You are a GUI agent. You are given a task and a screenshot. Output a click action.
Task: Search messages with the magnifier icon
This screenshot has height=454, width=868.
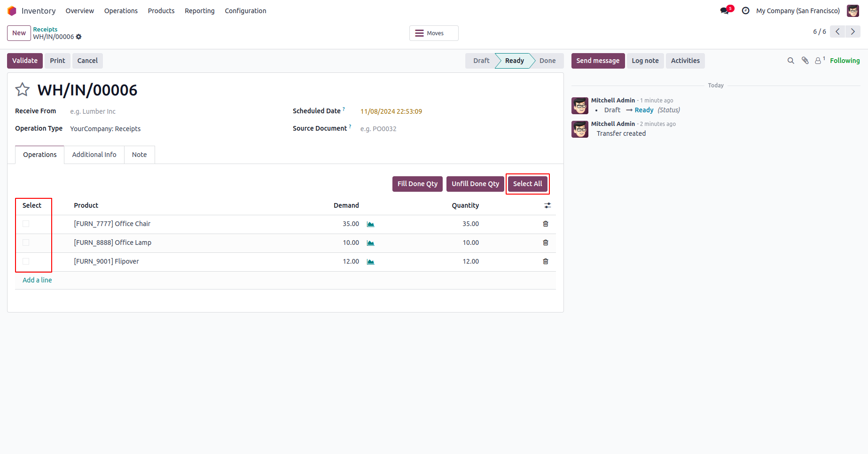click(x=791, y=61)
